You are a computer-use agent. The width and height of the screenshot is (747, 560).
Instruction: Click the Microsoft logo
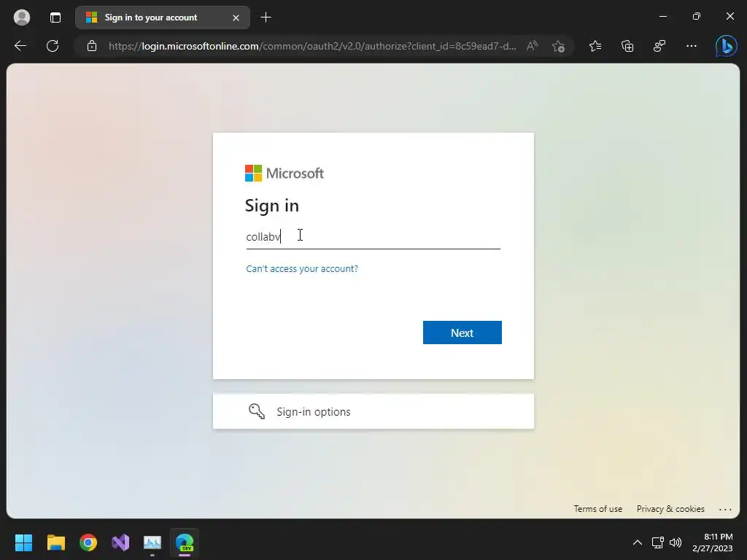click(285, 173)
